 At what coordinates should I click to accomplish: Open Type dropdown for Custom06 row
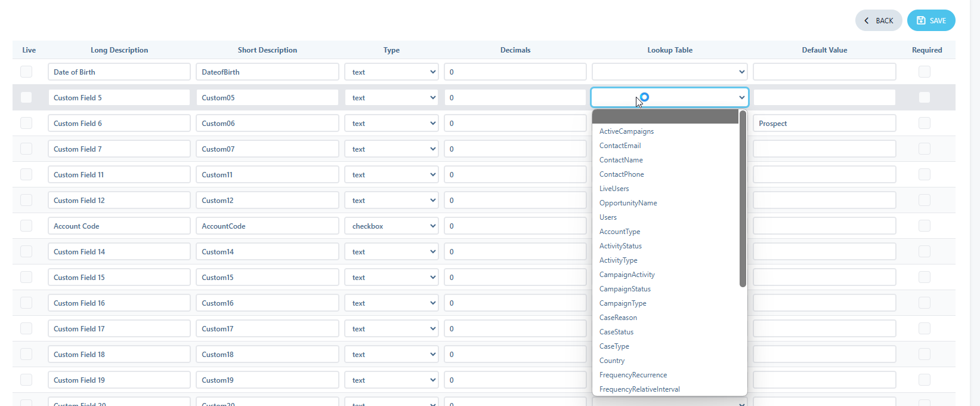coord(391,123)
